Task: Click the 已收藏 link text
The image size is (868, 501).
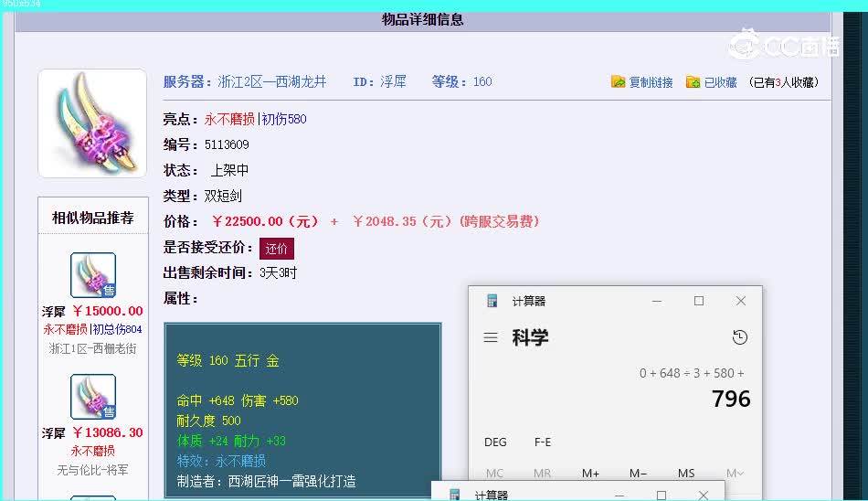Action: (720, 82)
